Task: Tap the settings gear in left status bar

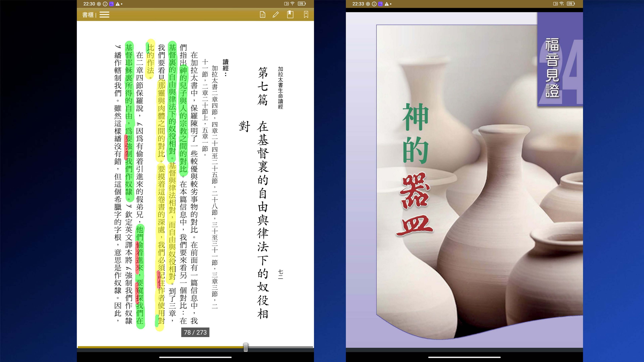Action: coord(99,4)
